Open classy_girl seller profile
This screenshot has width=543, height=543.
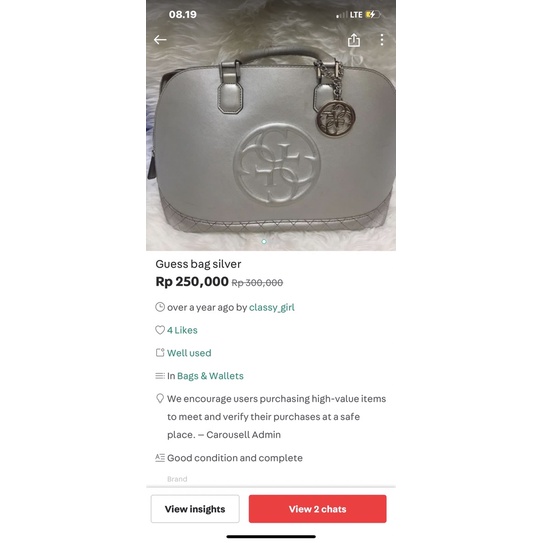pyautogui.click(x=272, y=308)
